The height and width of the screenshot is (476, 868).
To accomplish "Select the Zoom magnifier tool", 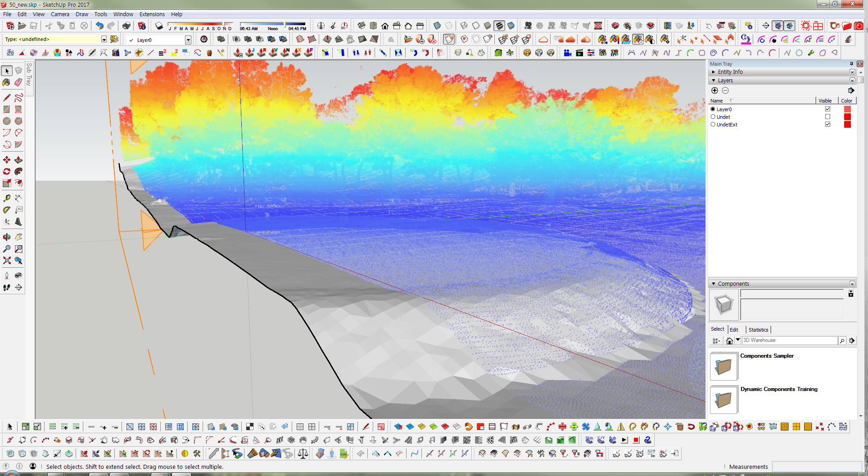I will [x=7, y=249].
